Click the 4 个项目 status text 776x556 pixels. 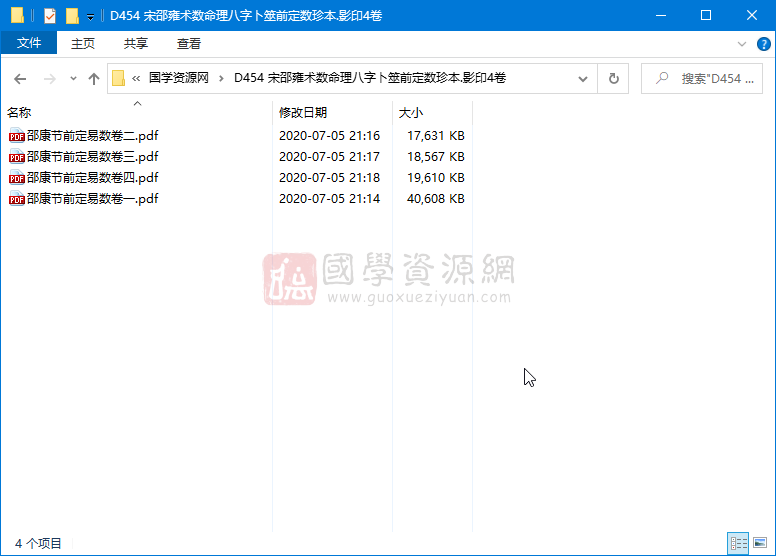38,544
